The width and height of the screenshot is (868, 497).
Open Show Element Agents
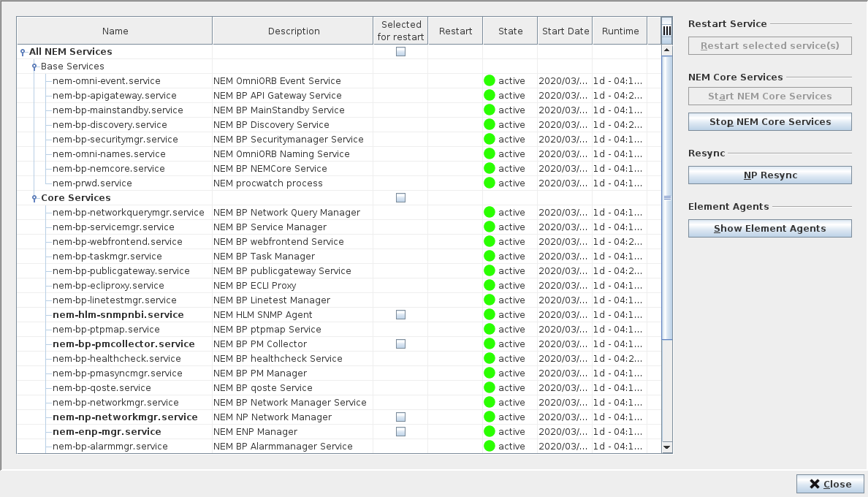click(769, 229)
